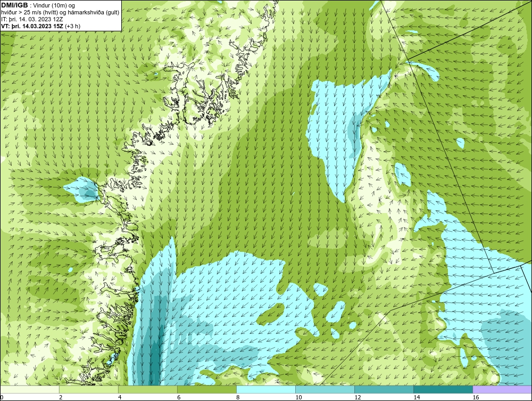Click the 6–8 m/s legend color swatch
The width and height of the screenshot is (532, 401).
pos(207,389)
